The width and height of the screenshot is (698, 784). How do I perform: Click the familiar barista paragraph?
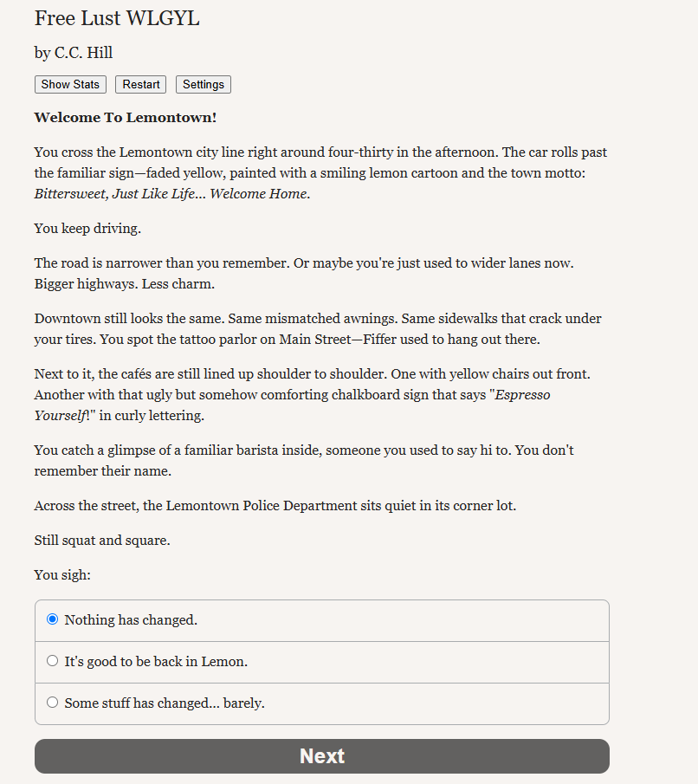coord(304,461)
